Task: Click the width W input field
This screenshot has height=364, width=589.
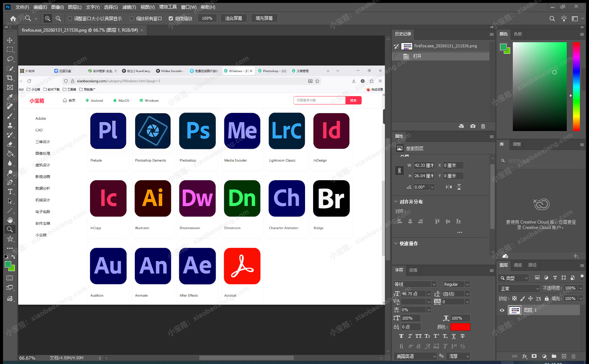Action: pos(424,165)
